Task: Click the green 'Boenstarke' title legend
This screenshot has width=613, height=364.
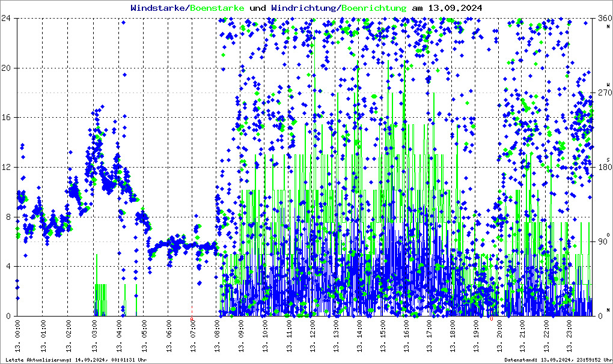Action: pyautogui.click(x=217, y=8)
